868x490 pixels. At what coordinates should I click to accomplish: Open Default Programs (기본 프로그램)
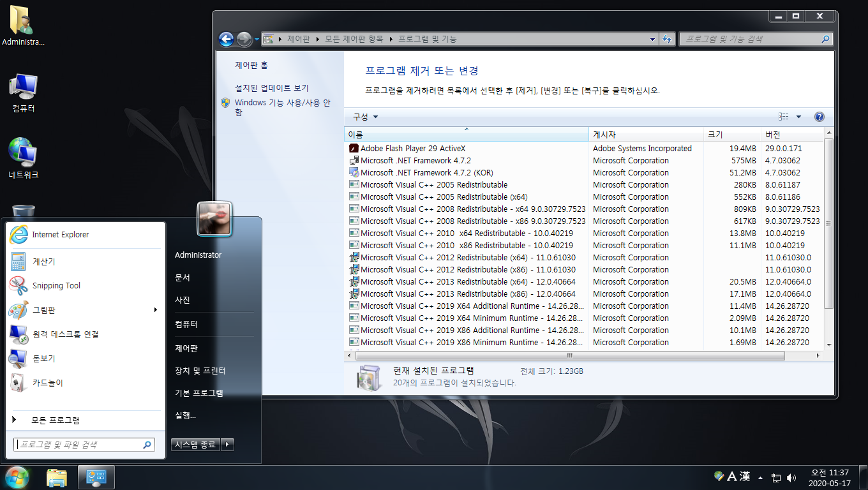[199, 393]
